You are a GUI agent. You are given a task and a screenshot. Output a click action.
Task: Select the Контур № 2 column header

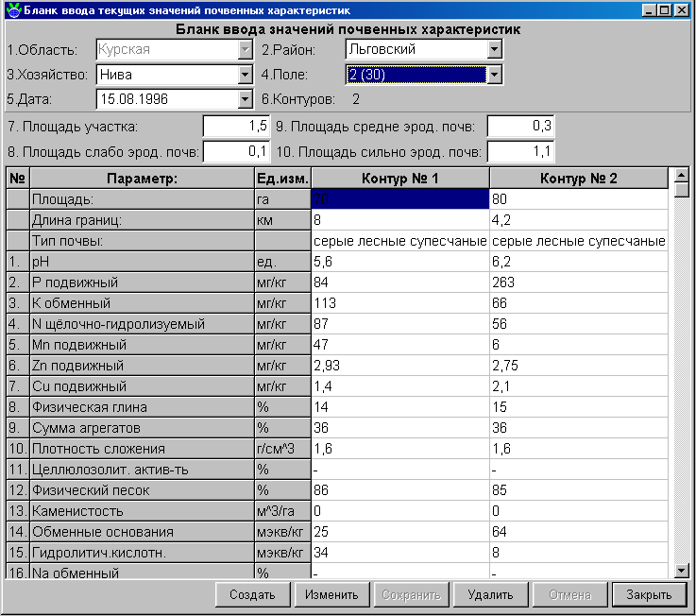pos(579,179)
